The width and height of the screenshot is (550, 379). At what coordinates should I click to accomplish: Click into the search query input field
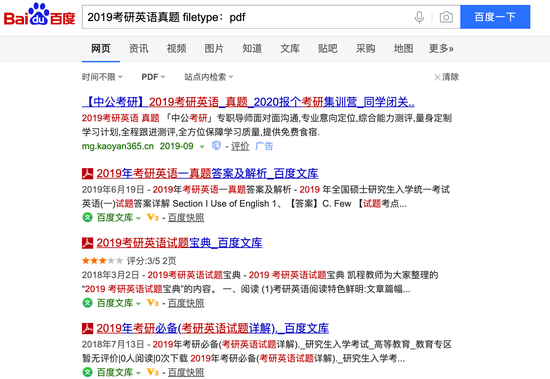(246, 17)
